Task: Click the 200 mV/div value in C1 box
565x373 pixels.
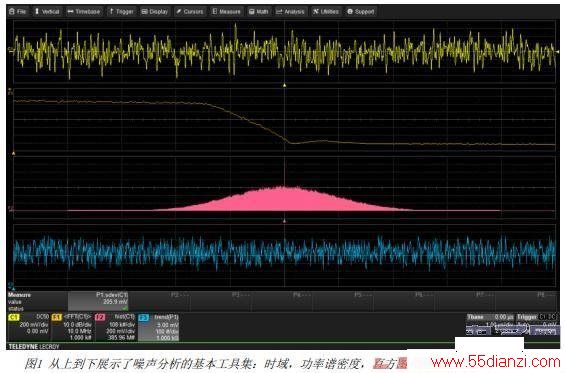Action: coord(34,324)
